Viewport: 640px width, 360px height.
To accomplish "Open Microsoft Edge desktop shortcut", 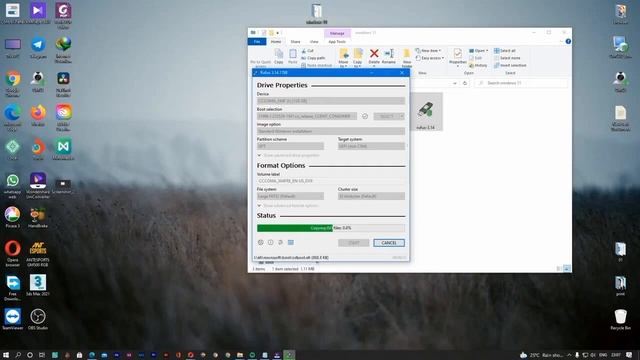I will [13, 118].
